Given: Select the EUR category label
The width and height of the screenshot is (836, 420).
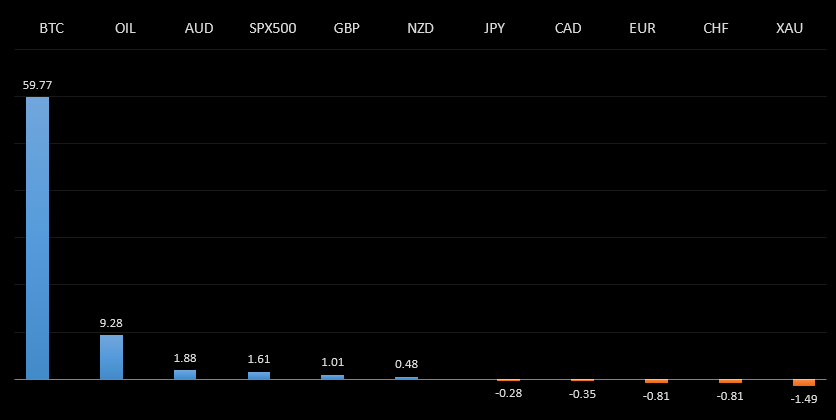Looking at the screenshot, I should (642, 28).
